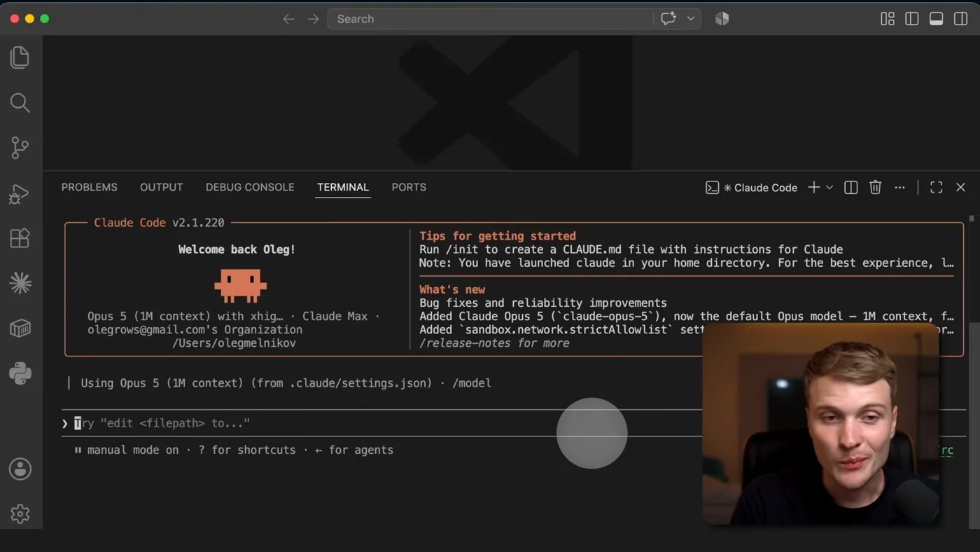This screenshot has width=980, height=552.
Task: Click the "Tips for getting started" heading
Action: (498, 236)
